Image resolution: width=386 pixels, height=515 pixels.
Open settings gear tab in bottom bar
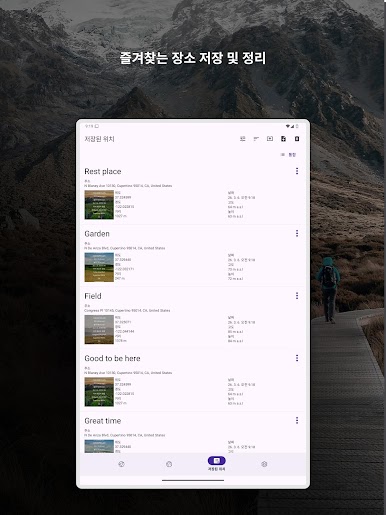(x=264, y=464)
